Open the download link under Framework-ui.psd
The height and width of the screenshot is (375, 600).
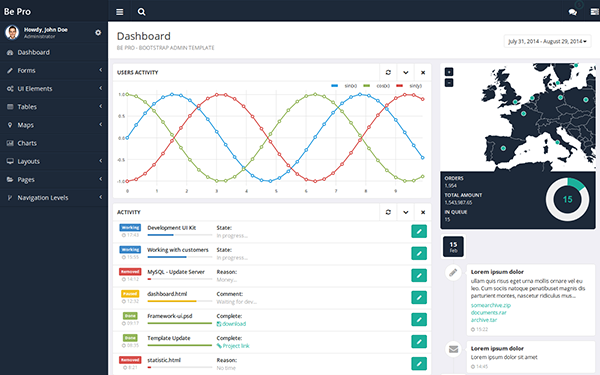231,324
